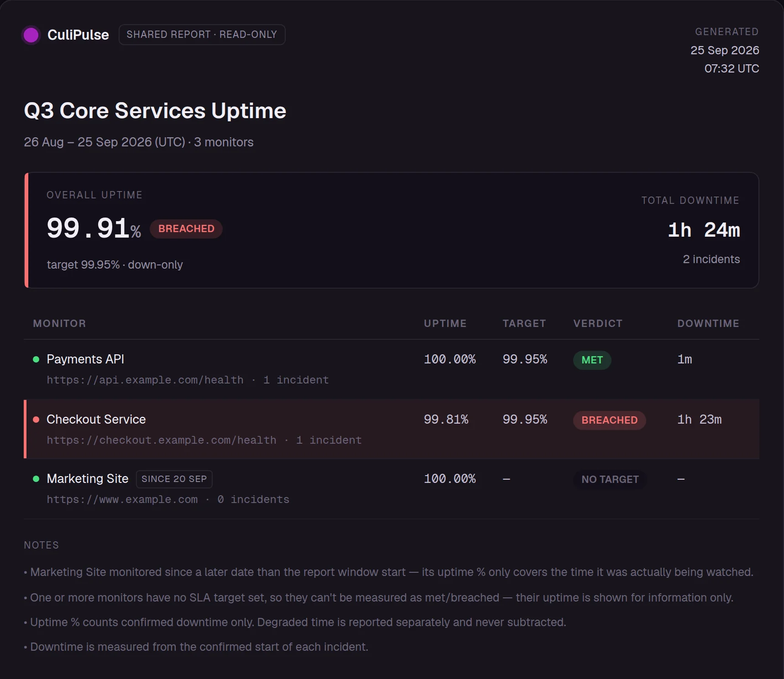The width and height of the screenshot is (784, 679).
Task: Click the generated date 25 Sep 2026
Action: 725,50
